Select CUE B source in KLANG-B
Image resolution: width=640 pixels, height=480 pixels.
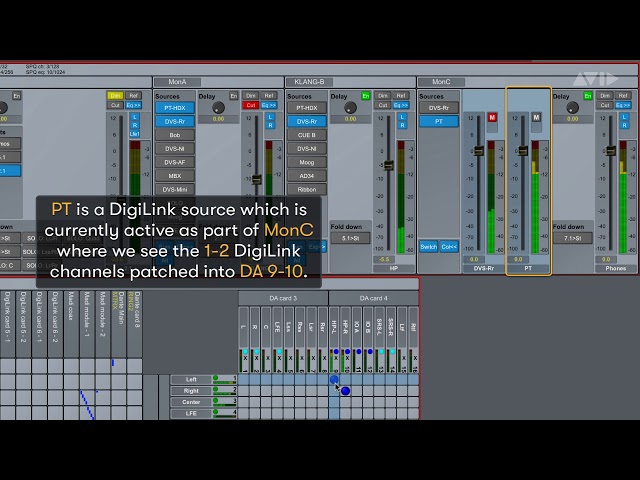(x=307, y=135)
